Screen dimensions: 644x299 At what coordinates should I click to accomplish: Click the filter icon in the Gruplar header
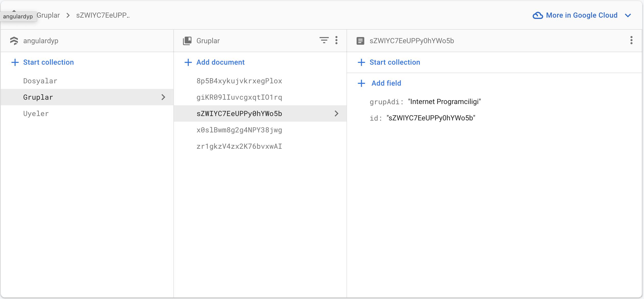(x=324, y=40)
